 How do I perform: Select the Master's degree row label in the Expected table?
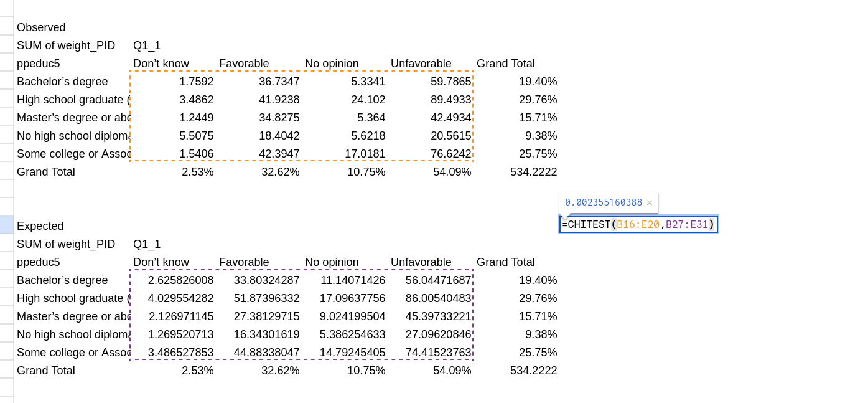point(73,316)
